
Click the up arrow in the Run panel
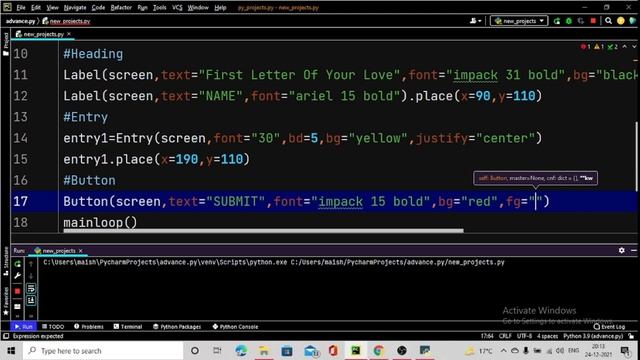tap(31, 264)
